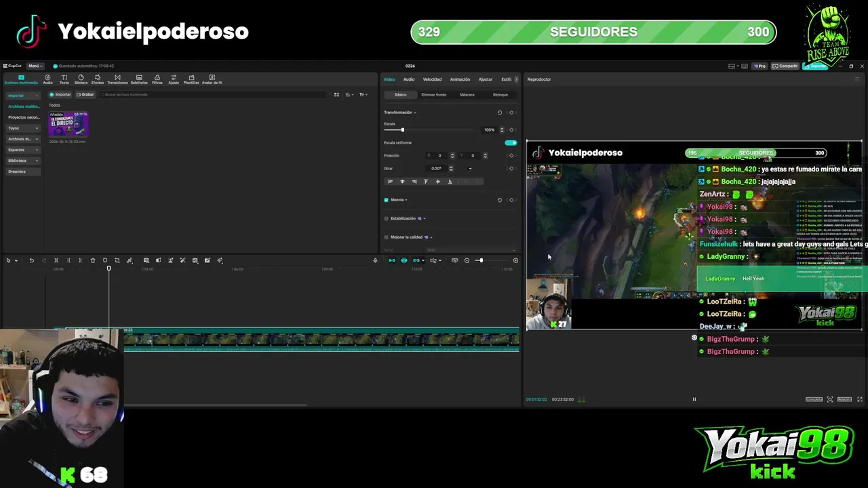Click the Grabar button

(85, 95)
